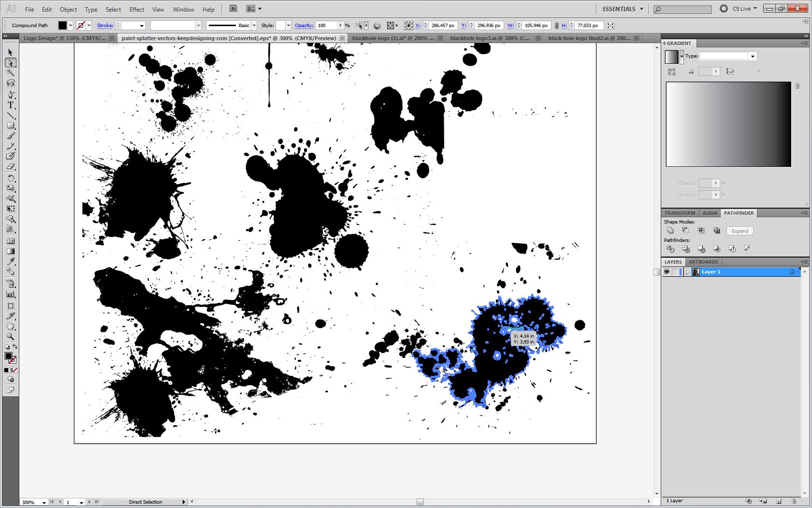Select the Line Segment tool
Image resolution: width=812 pixels, height=508 pixels.
tap(11, 116)
